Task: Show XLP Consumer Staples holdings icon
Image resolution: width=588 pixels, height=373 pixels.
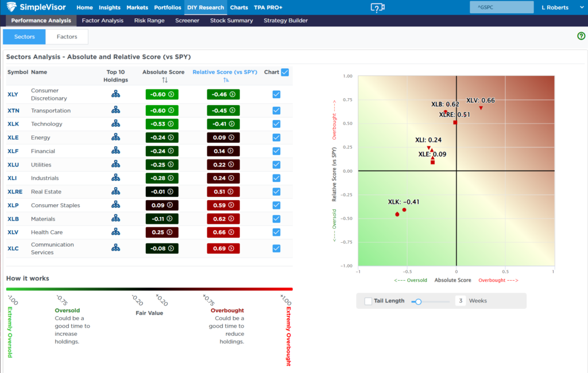Action: (115, 205)
